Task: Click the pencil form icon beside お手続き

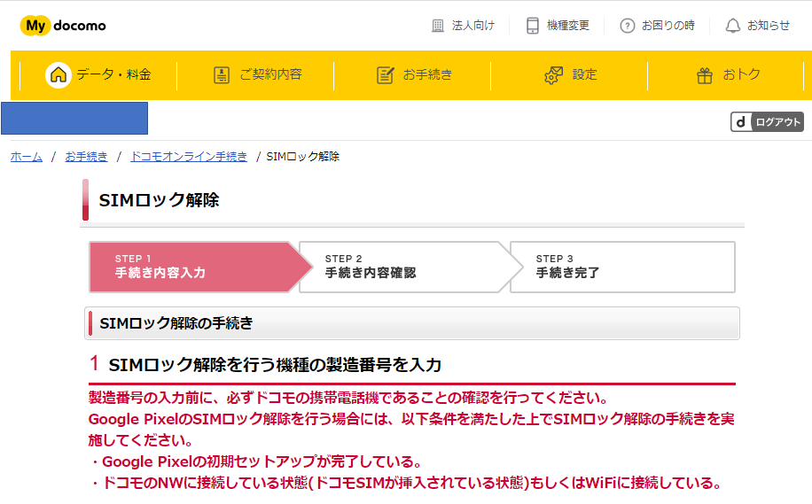Action: [x=386, y=75]
